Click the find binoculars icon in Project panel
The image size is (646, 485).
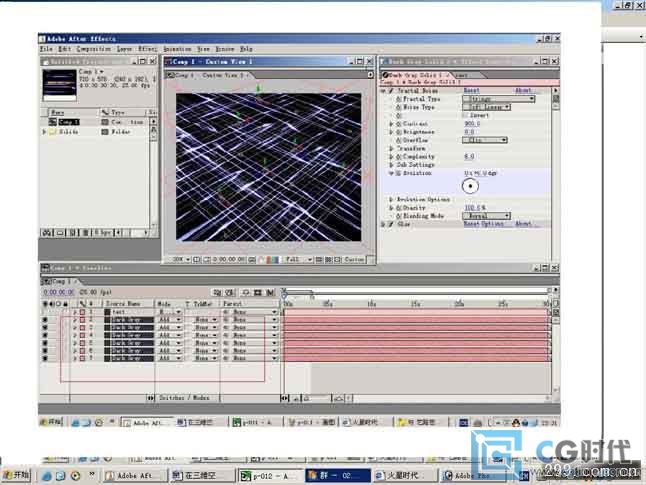pyautogui.click(x=47, y=233)
